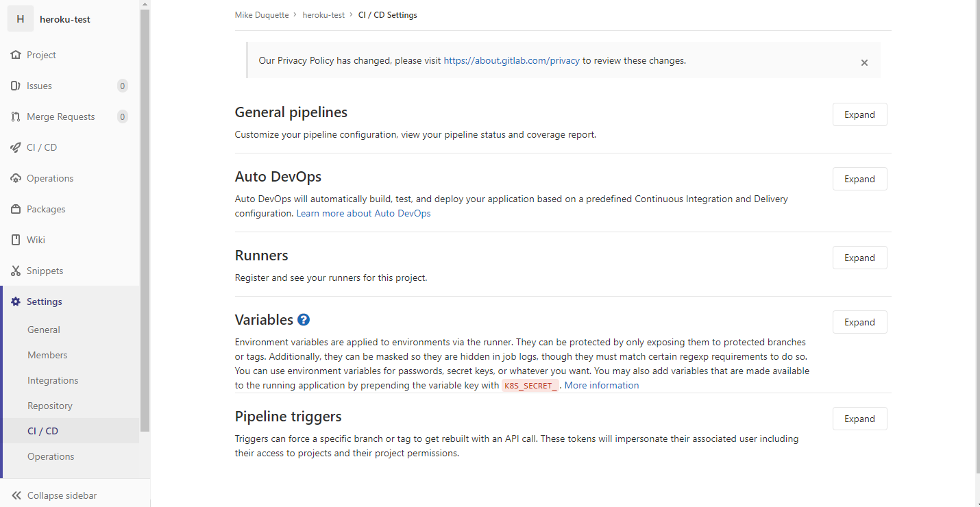Select CI / CD under Settings
Viewport: 980px width, 507px height.
point(42,431)
